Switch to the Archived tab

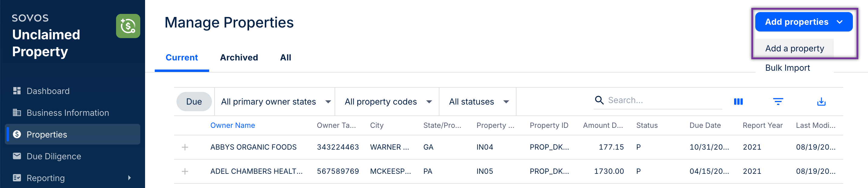[x=238, y=58]
